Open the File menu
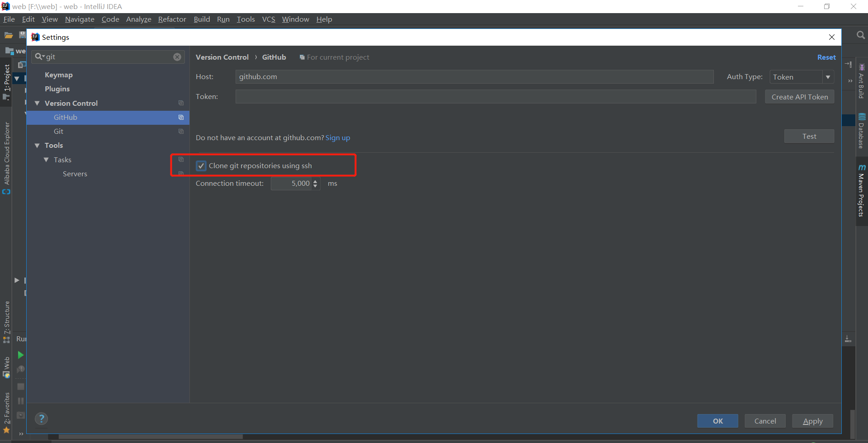The width and height of the screenshot is (868, 443). (9, 19)
